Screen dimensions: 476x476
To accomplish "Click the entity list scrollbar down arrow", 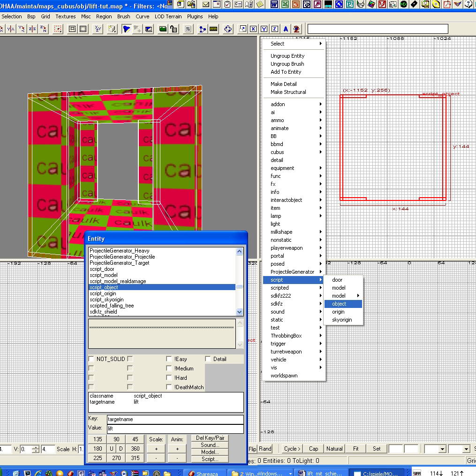I will coord(240,312).
